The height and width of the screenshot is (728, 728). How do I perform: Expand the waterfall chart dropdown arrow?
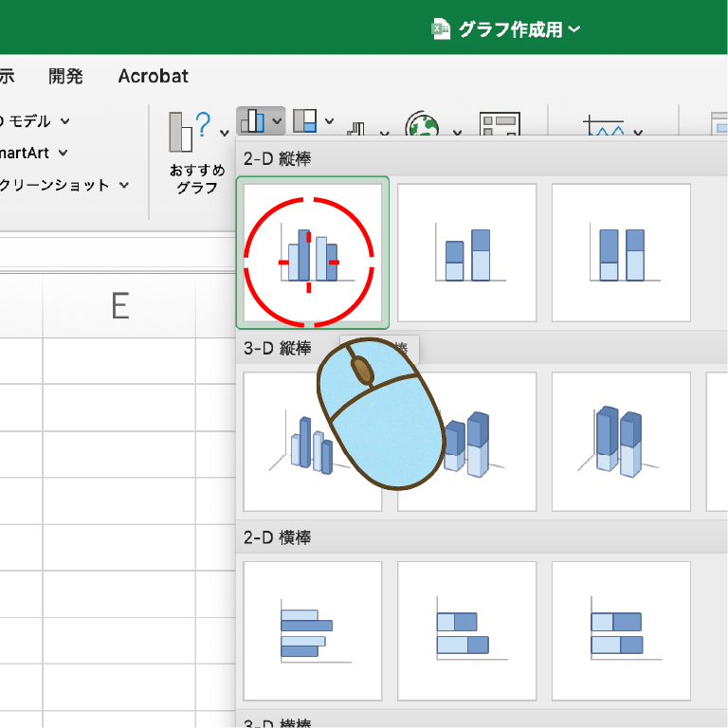[385, 133]
